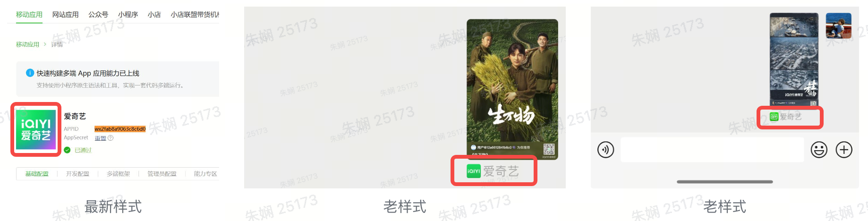Click the 重置 AppSecret link

point(100,138)
